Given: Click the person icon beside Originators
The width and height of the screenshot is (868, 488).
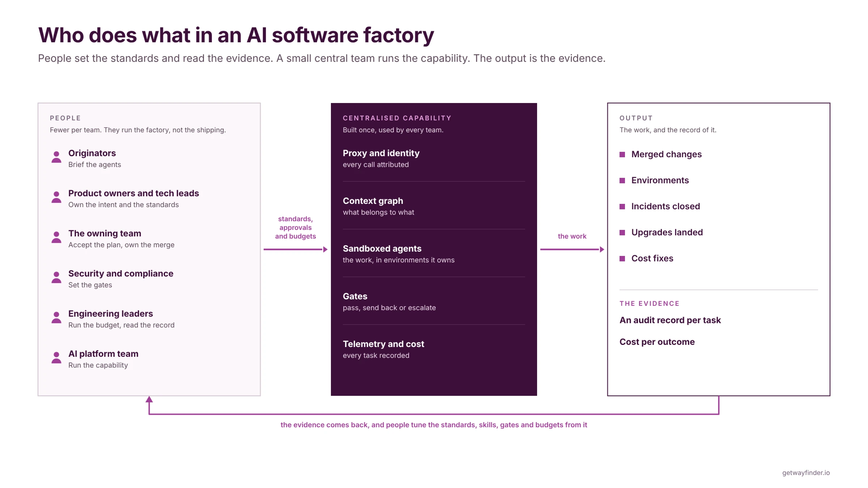Looking at the screenshot, I should click(56, 157).
